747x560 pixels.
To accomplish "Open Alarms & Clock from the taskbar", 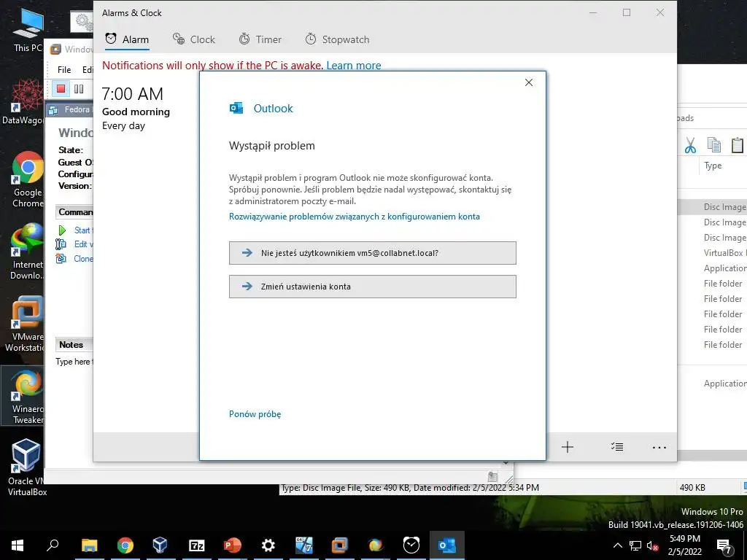I will [411, 545].
